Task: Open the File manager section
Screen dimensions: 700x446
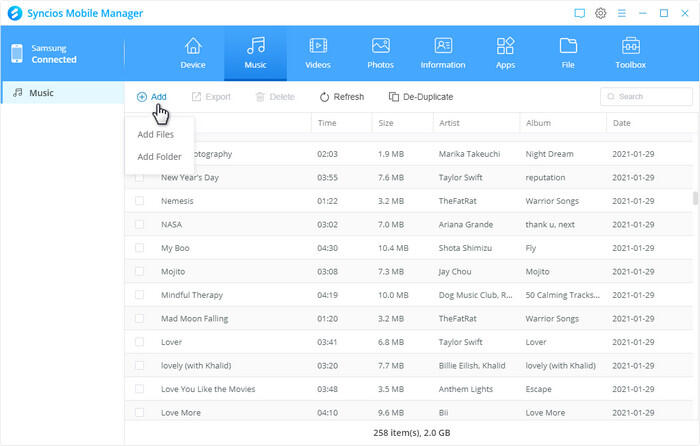Action: point(568,54)
